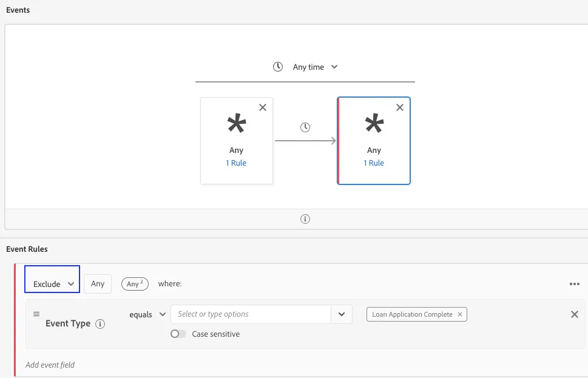Toggle the Case sensitive switch
This screenshot has height=378, width=588.
click(178, 334)
